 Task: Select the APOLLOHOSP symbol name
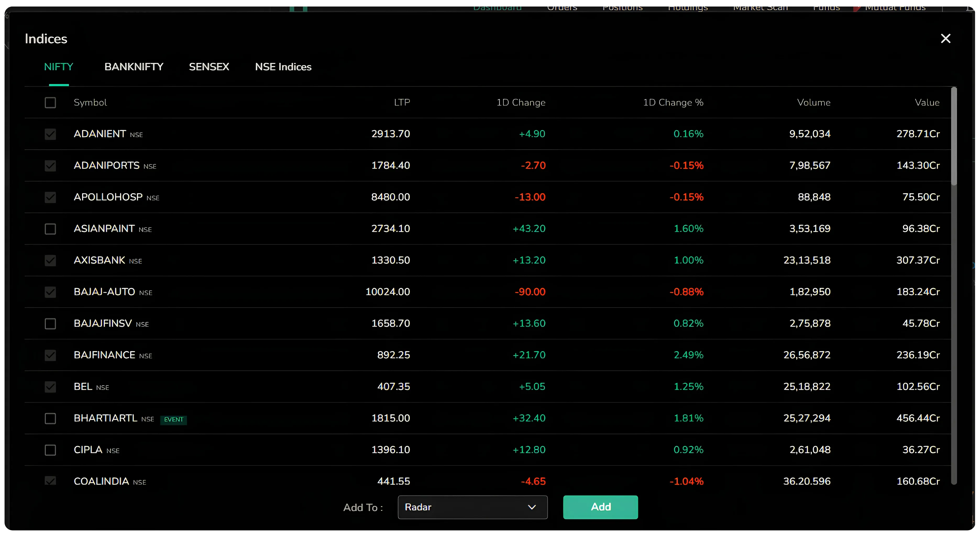[x=108, y=197]
